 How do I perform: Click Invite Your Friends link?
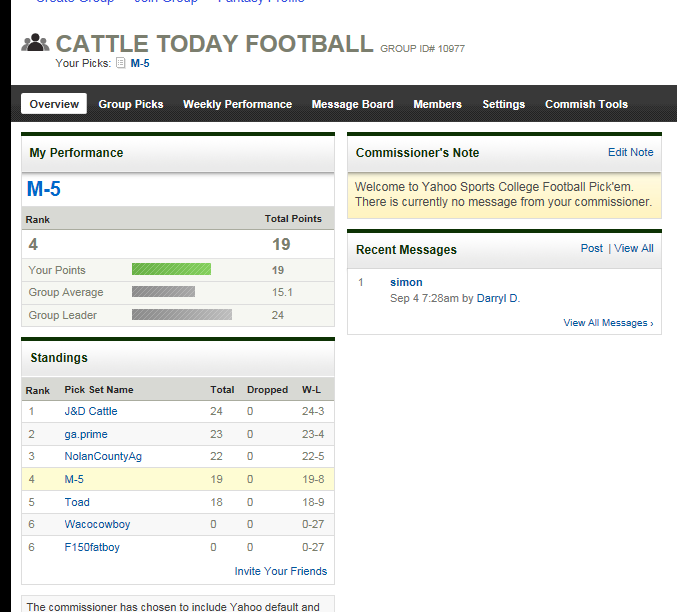coord(281,571)
